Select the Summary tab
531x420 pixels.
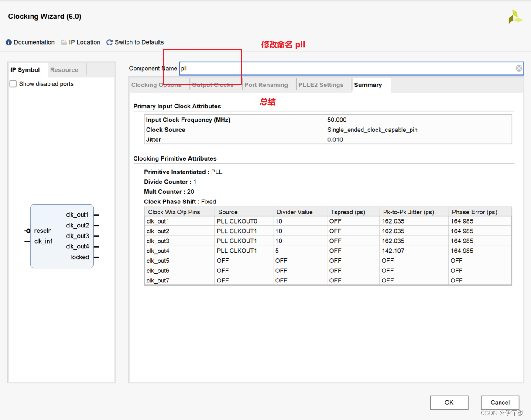[x=368, y=85]
